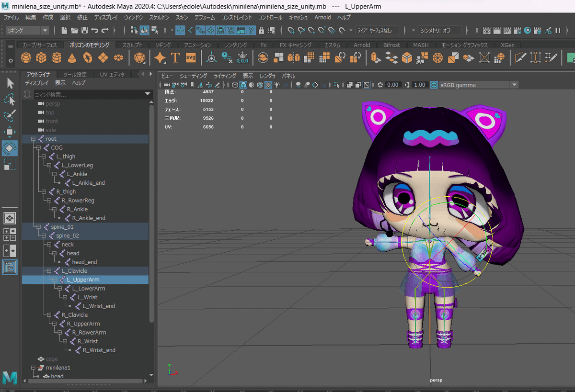Toggle Snap to Grids magnet icon
Viewport: 575px width, 392px height.
pyautogui.click(x=291, y=30)
